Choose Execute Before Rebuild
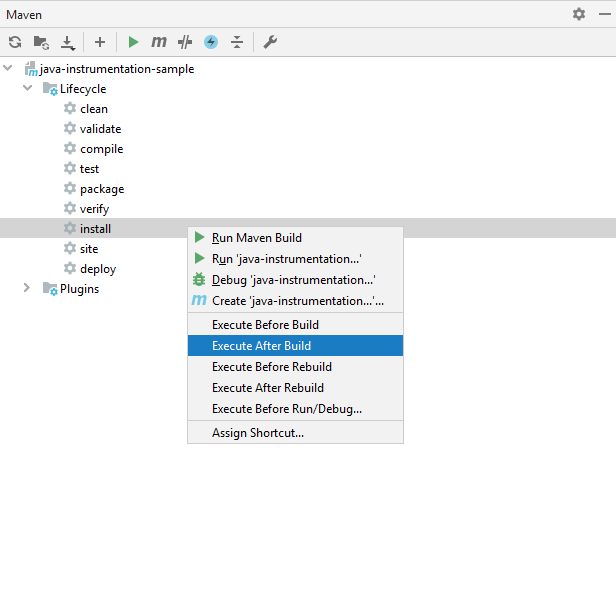Image resolution: width=616 pixels, height=591 pixels. (x=295, y=367)
